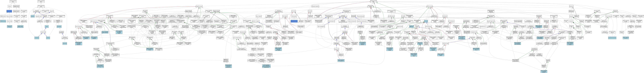Click 'molecular function regulator activity' node
Screen dimensions: 644x73
[x=16, y=6]
